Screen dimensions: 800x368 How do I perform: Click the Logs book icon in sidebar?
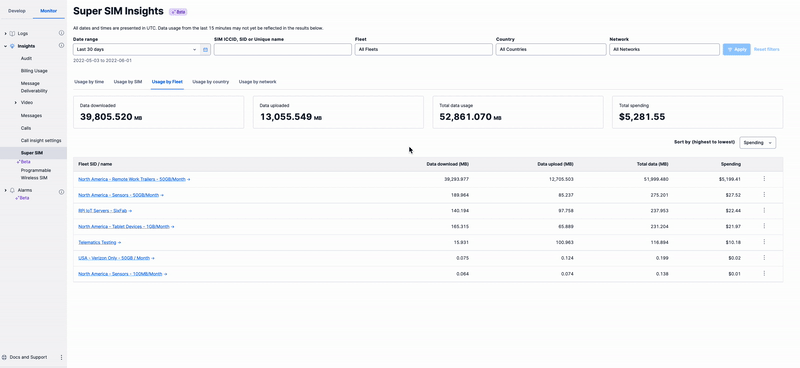[12, 34]
